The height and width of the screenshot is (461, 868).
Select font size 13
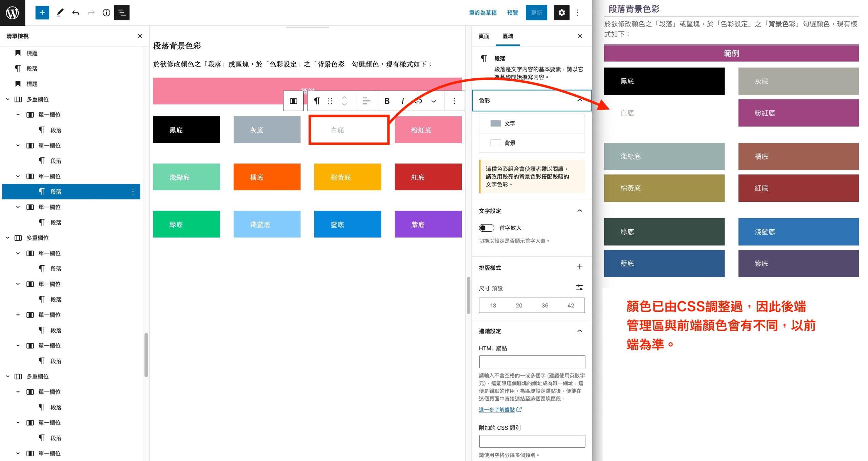[x=493, y=305]
